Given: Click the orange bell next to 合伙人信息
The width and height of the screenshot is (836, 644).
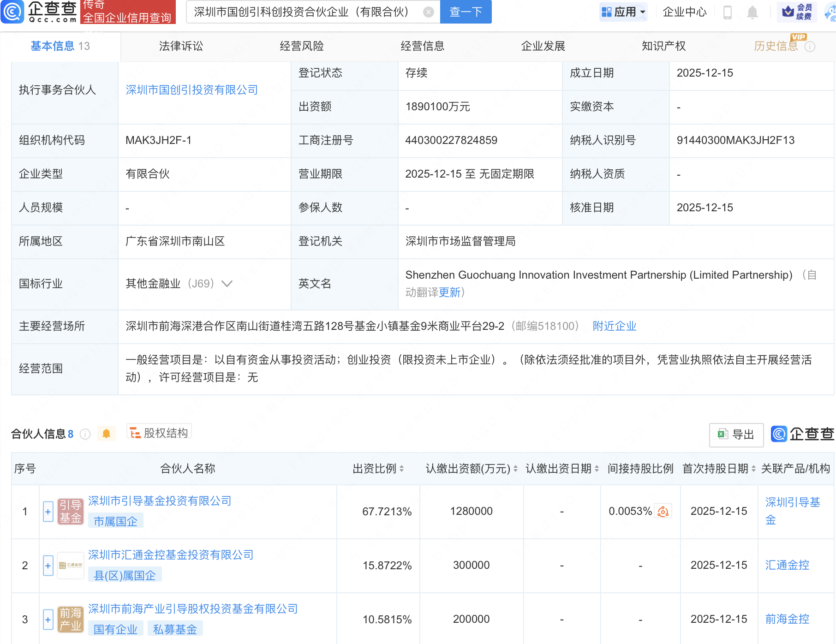Looking at the screenshot, I should (x=106, y=434).
